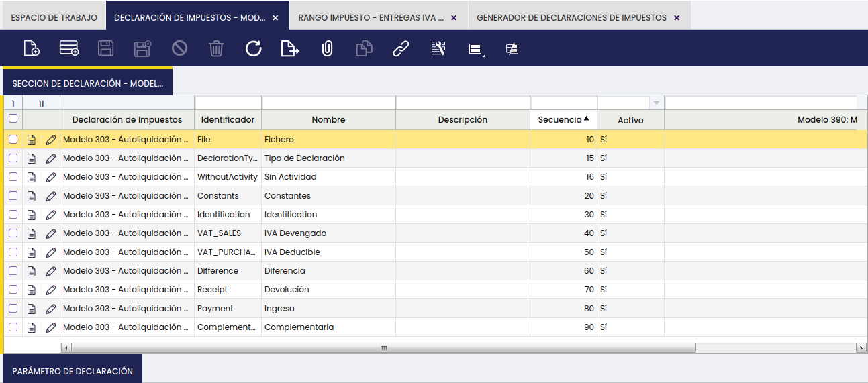Open form view for Difference row

tap(32, 271)
